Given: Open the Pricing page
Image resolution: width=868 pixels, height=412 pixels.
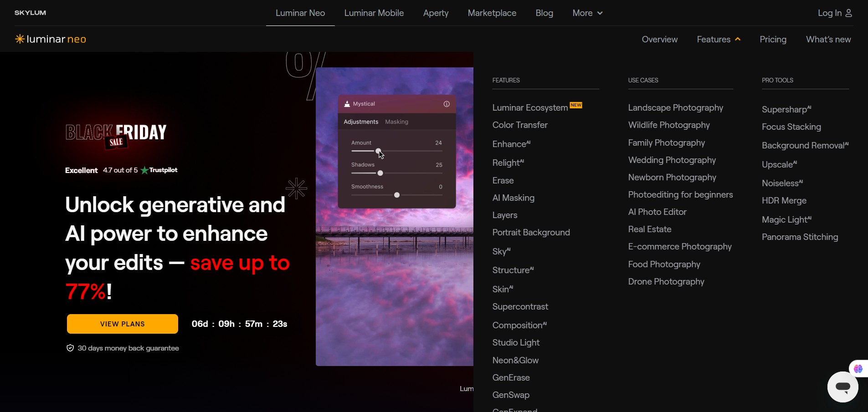Looking at the screenshot, I should coord(773,40).
